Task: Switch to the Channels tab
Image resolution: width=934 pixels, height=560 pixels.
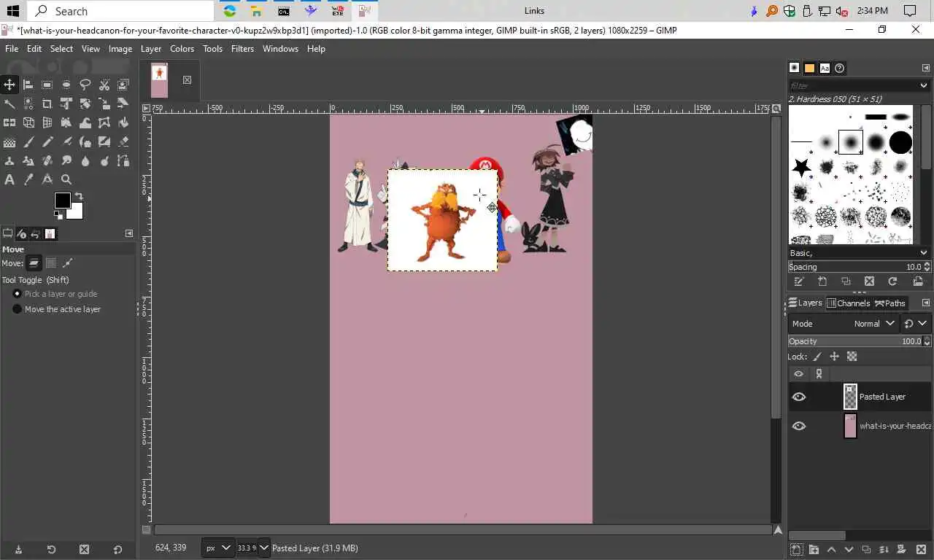Action: click(849, 303)
